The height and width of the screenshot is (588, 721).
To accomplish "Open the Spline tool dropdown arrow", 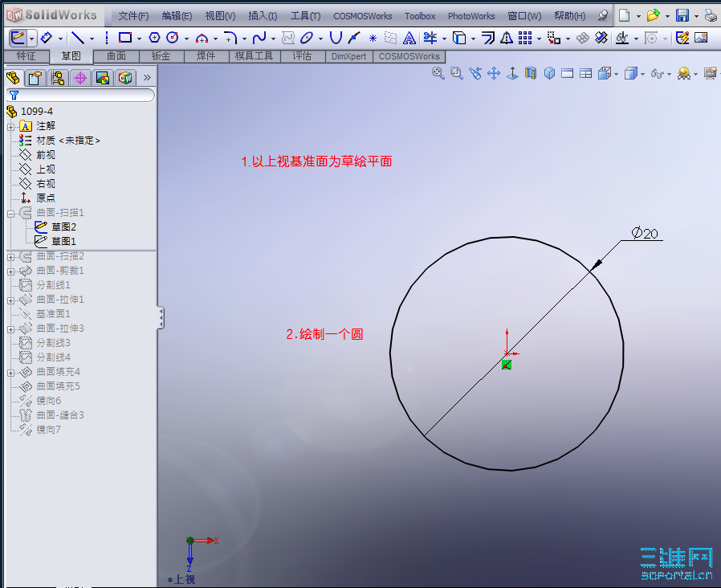I will point(273,39).
